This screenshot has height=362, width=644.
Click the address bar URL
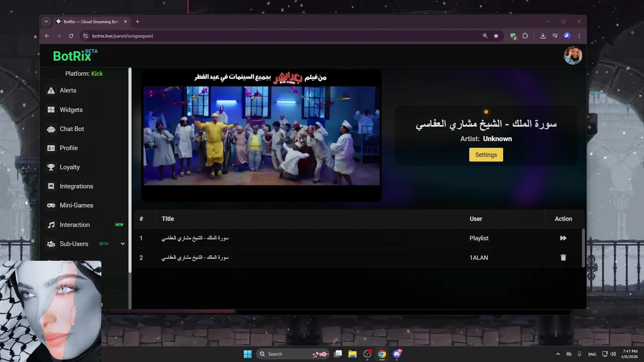(x=122, y=36)
